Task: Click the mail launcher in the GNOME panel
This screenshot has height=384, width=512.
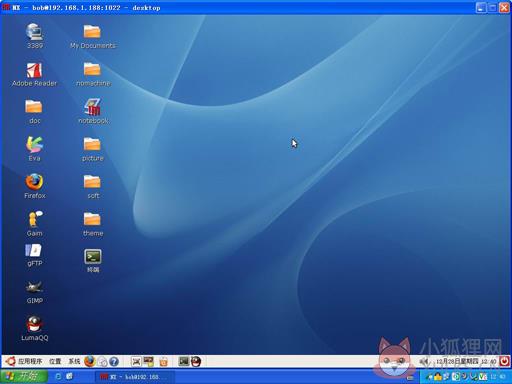Action: pyautogui.click(x=103, y=362)
